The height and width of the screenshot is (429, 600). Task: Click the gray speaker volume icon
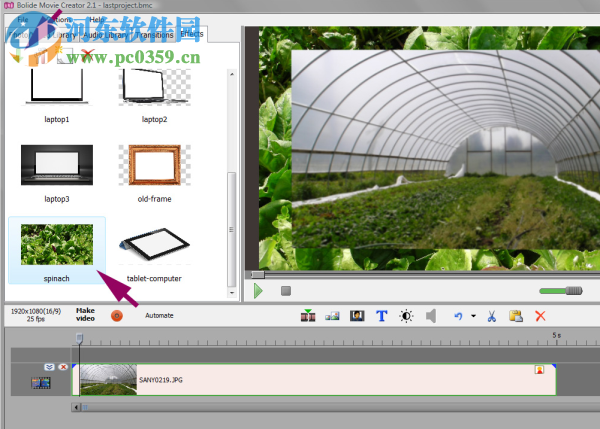[x=431, y=316]
